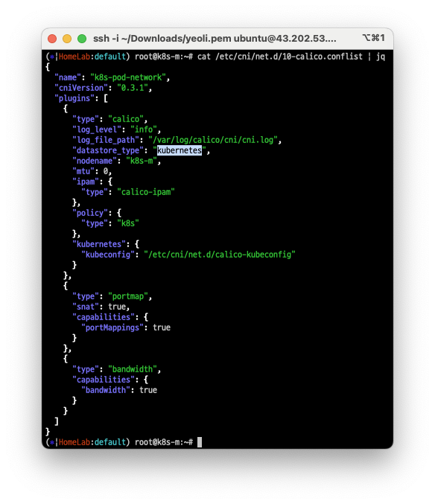Click the "policy" key

pyautogui.click(x=90, y=213)
